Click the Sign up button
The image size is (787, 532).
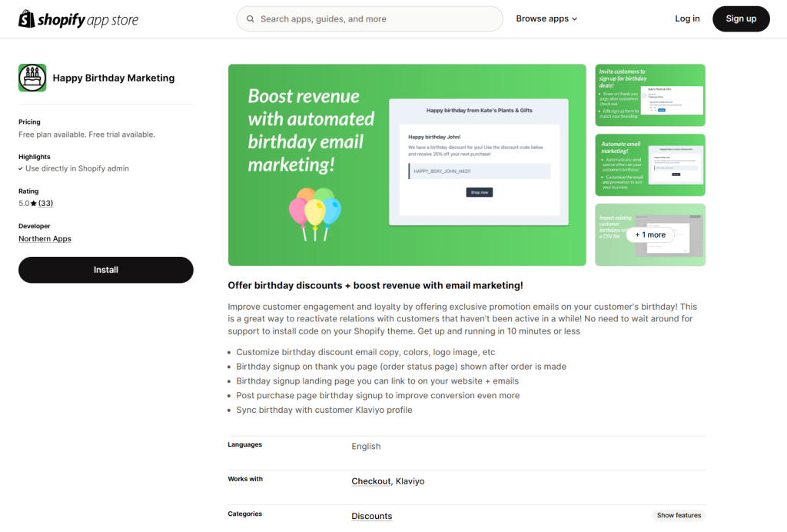click(741, 18)
